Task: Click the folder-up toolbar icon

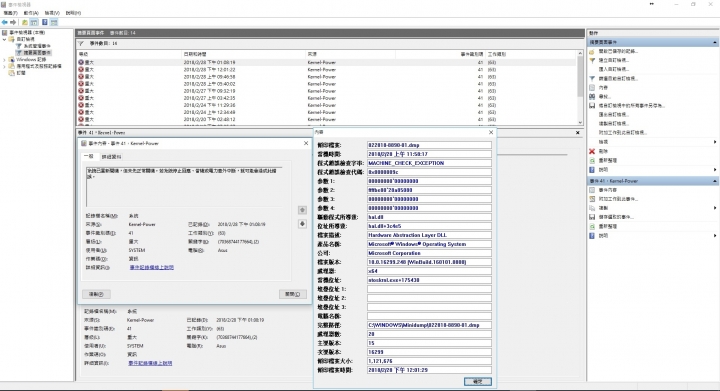Action: pyautogui.click(x=25, y=22)
